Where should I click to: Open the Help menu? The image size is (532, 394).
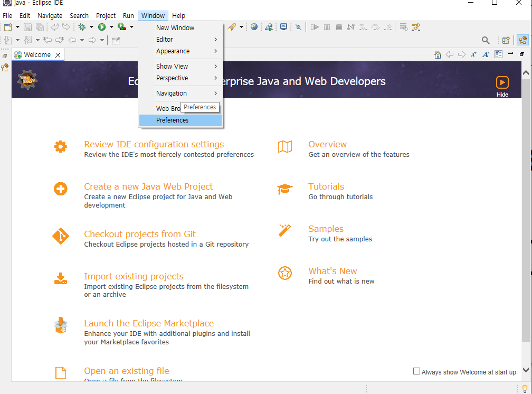178,16
